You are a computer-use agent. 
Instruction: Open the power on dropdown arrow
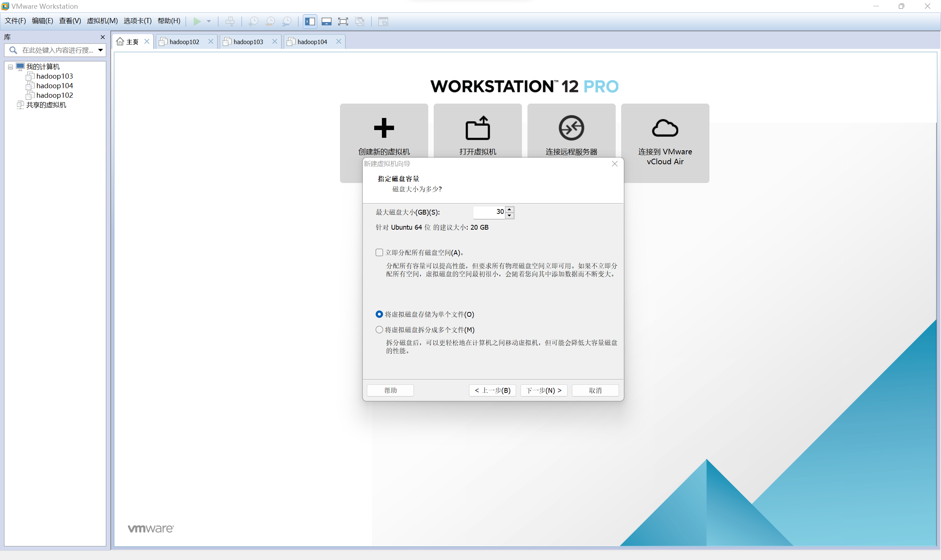209,22
